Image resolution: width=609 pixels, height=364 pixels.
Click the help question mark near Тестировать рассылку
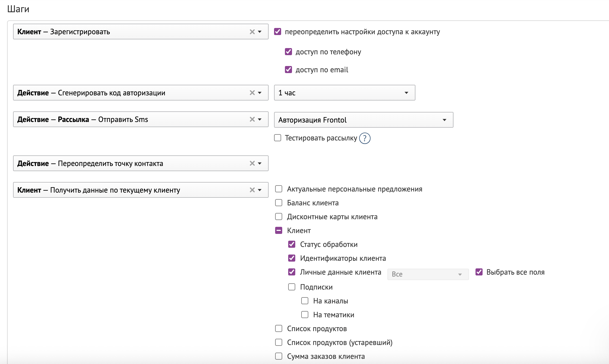click(x=365, y=138)
